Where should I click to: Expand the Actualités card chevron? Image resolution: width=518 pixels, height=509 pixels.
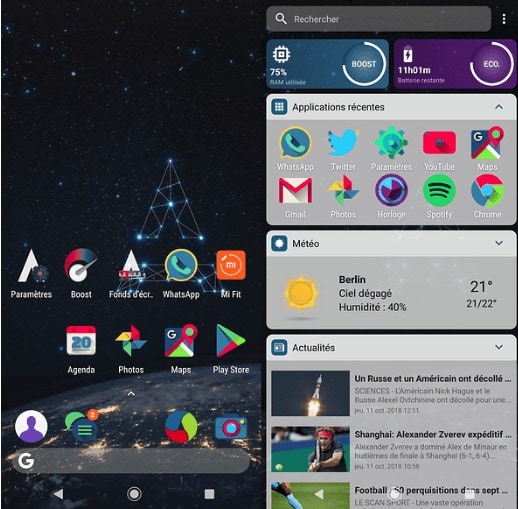coord(499,347)
